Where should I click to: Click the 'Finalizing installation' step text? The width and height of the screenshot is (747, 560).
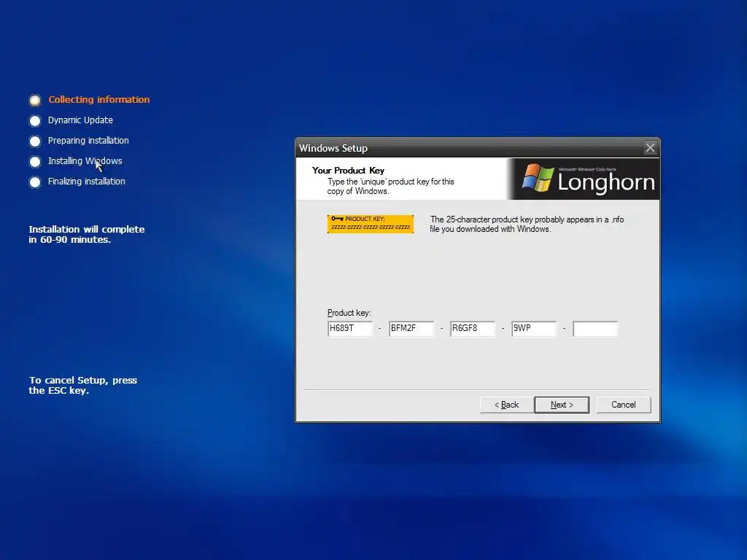click(x=87, y=182)
